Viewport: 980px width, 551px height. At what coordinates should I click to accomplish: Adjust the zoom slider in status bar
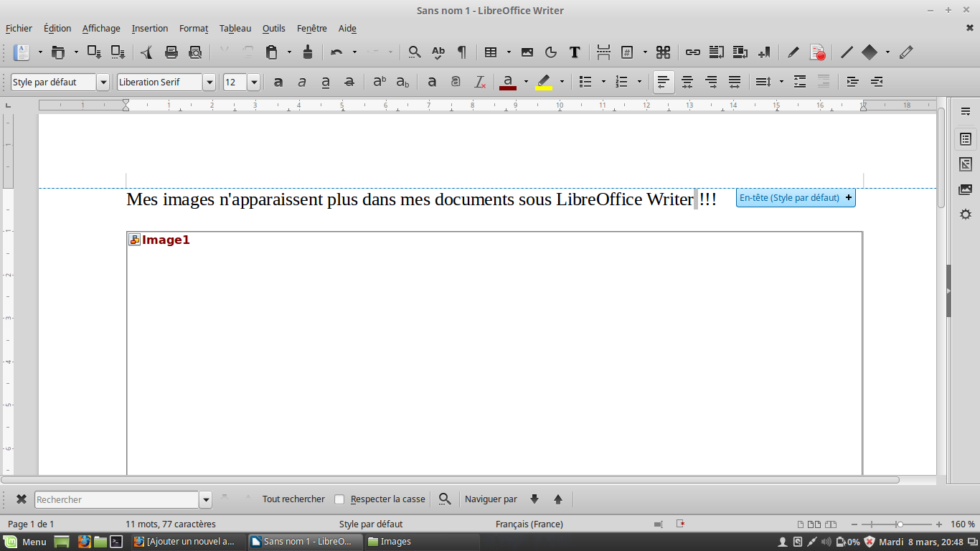[x=900, y=524]
